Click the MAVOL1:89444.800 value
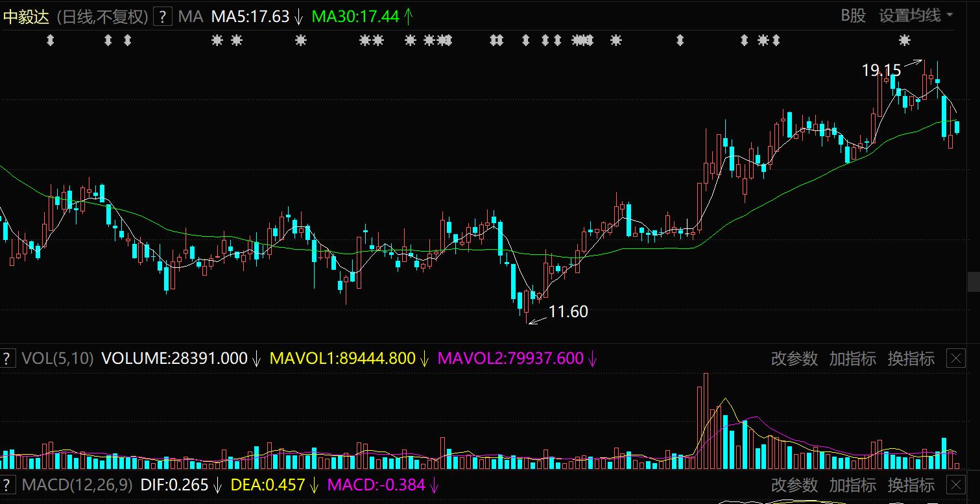The width and height of the screenshot is (980, 504). [x=342, y=358]
